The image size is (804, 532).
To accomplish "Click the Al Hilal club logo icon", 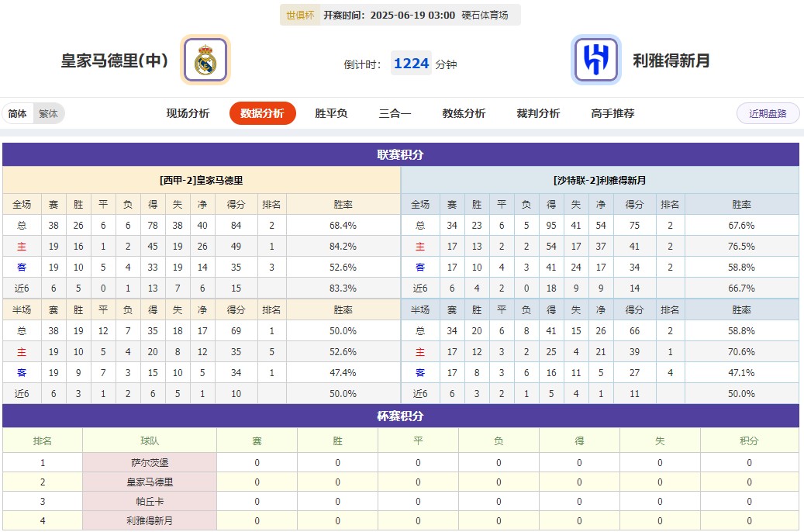I will coord(595,59).
